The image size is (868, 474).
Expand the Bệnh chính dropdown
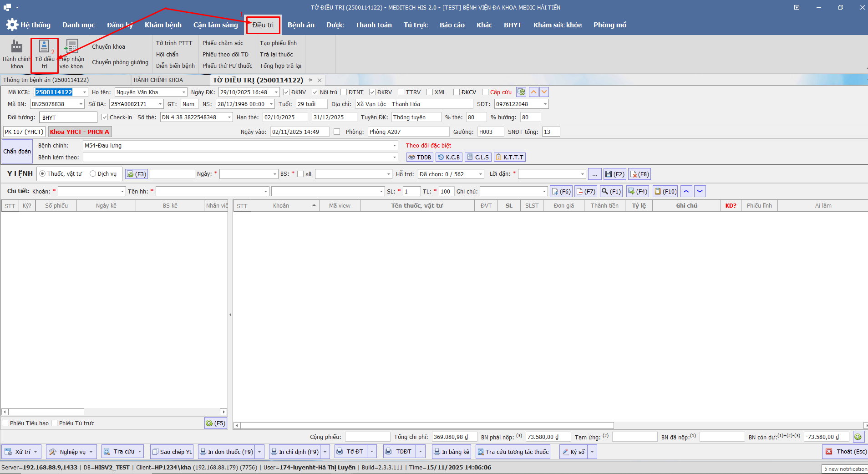(394, 146)
